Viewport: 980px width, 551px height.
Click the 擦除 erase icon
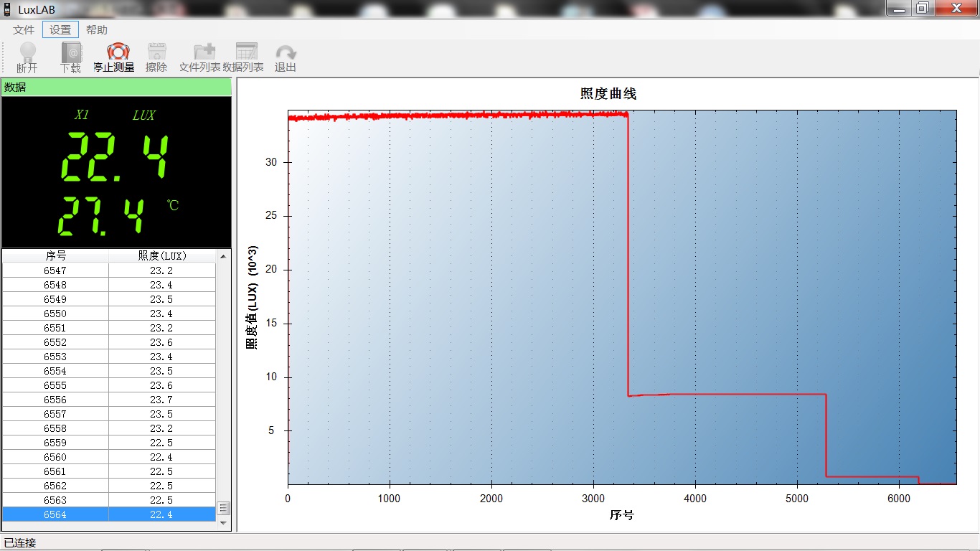tap(156, 52)
